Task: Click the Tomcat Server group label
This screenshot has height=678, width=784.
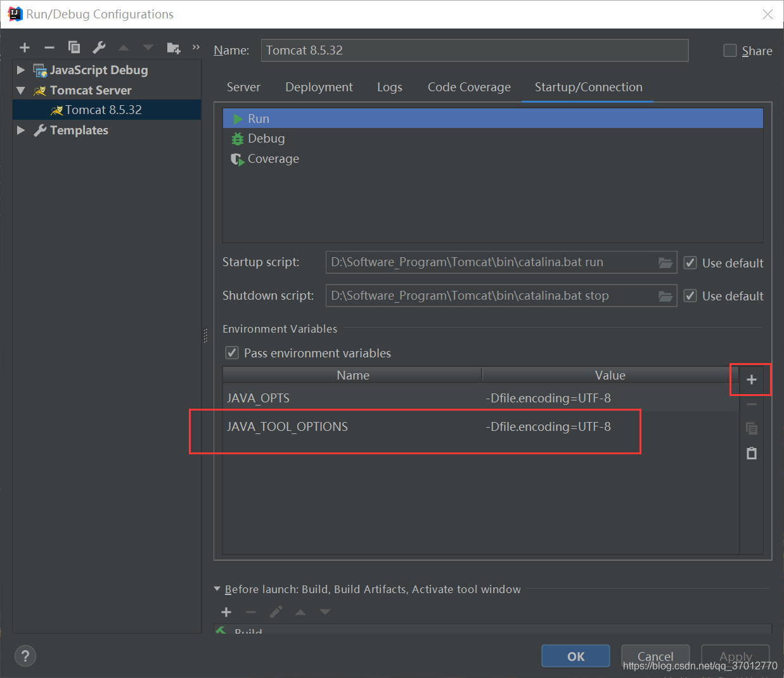Action: [x=91, y=91]
